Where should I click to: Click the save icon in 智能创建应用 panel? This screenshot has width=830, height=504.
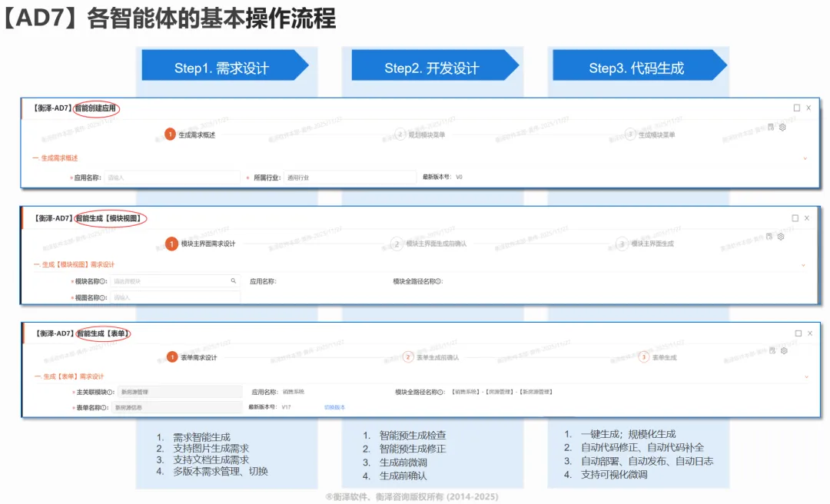771,128
